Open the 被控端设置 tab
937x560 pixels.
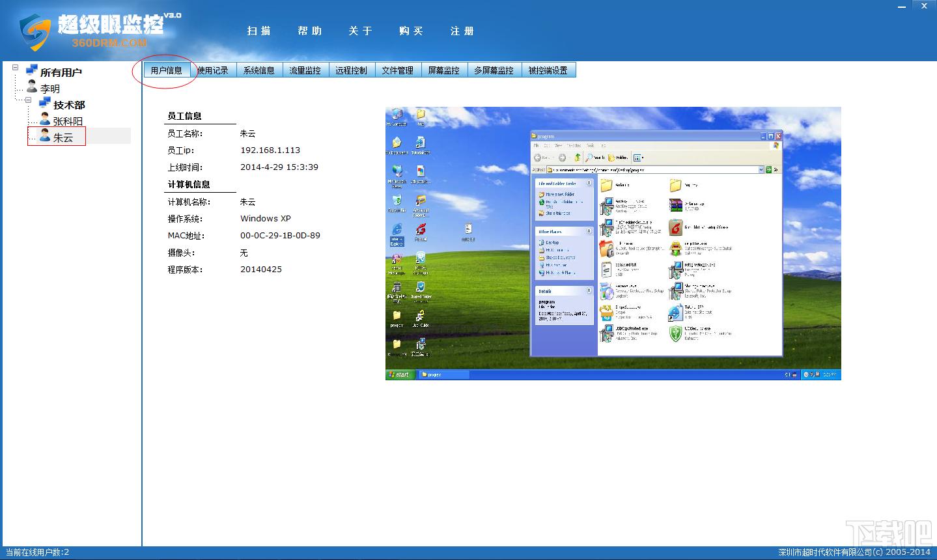pos(548,70)
